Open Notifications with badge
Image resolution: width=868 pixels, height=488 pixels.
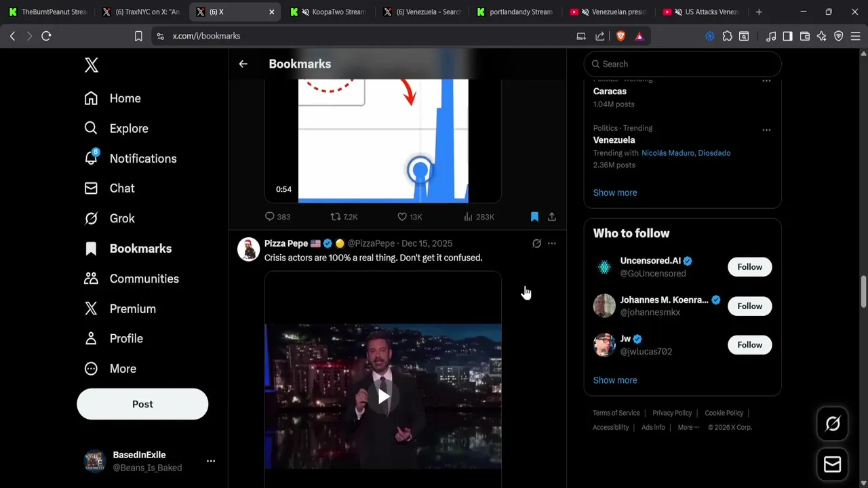pyautogui.click(x=130, y=158)
